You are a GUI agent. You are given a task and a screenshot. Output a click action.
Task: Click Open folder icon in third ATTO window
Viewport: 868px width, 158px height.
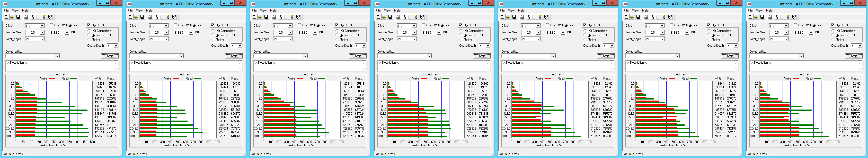(260, 17)
